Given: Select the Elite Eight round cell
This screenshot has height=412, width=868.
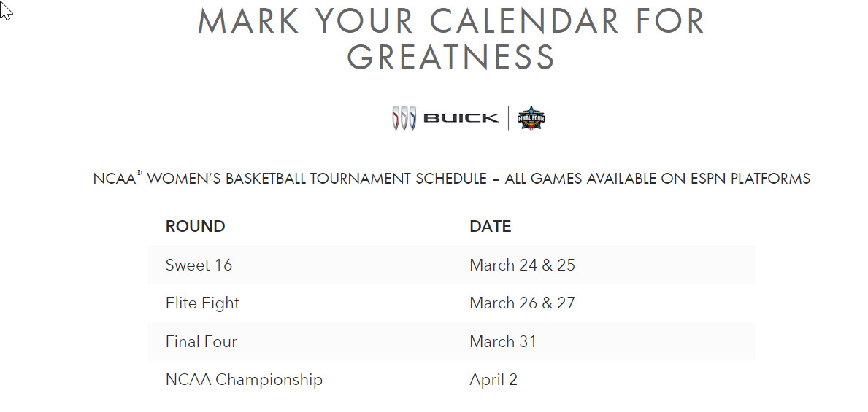Looking at the screenshot, I should click(202, 303).
